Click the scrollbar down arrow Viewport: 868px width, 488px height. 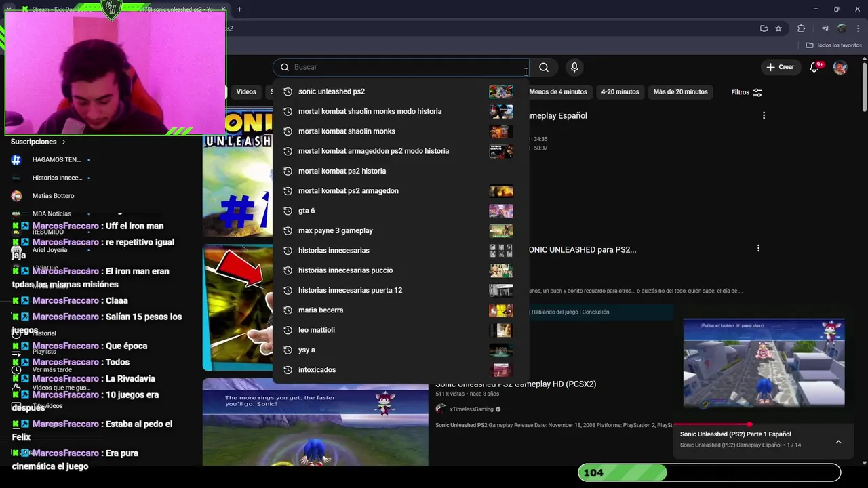click(x=865, y=463)
